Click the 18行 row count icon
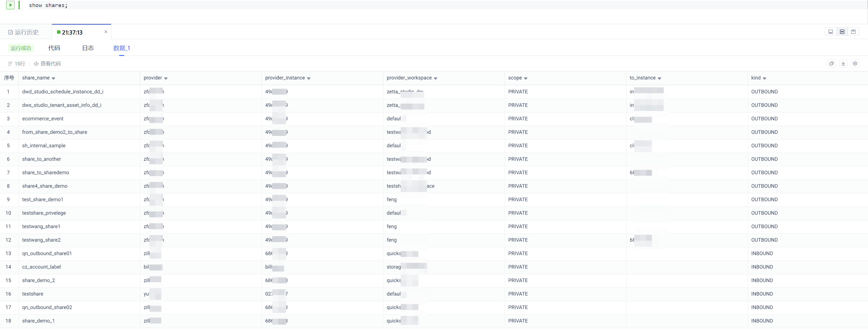 click(10, 64)
